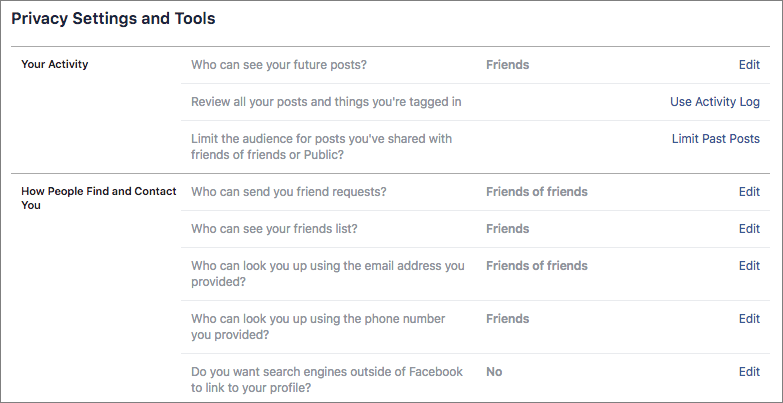This screenshot has width=783, height=403.
Task: Edit the search engines linking setting
Action: 749,372
